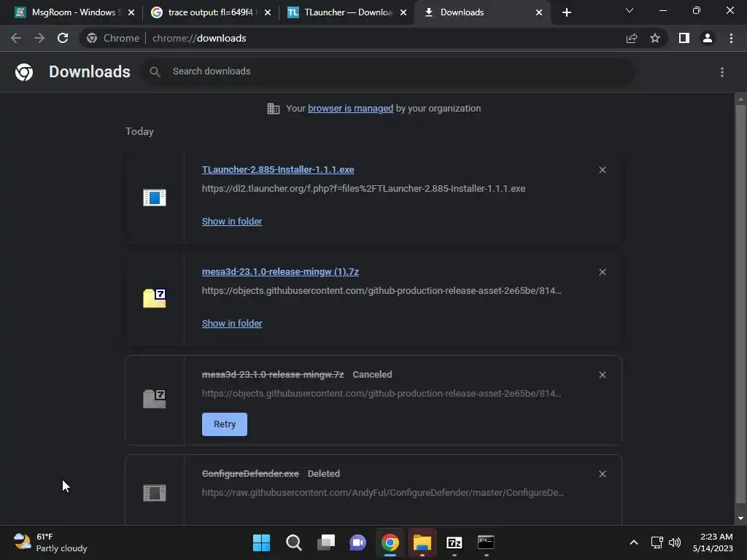
Task: Open the tab search dropdown arrow
Action: (630, 11)
